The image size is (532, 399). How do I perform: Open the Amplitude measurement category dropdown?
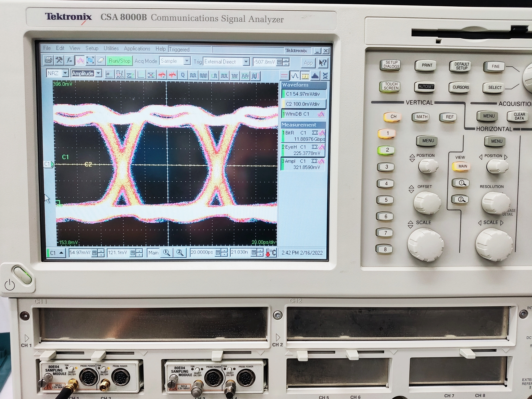98,74
